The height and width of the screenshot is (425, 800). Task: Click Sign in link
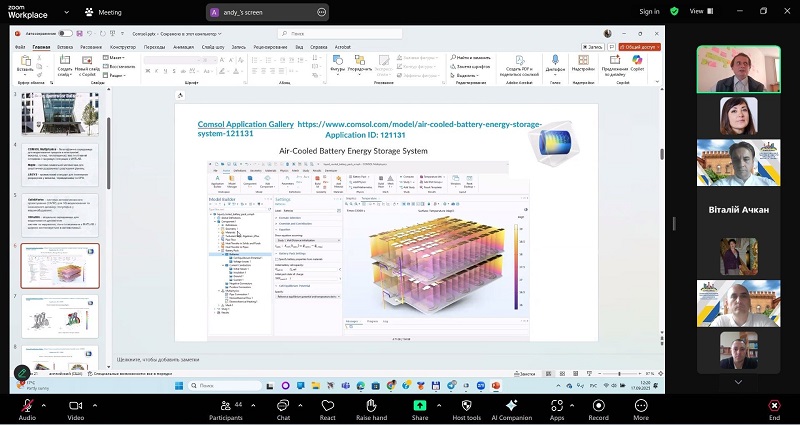tap(649, 11)
